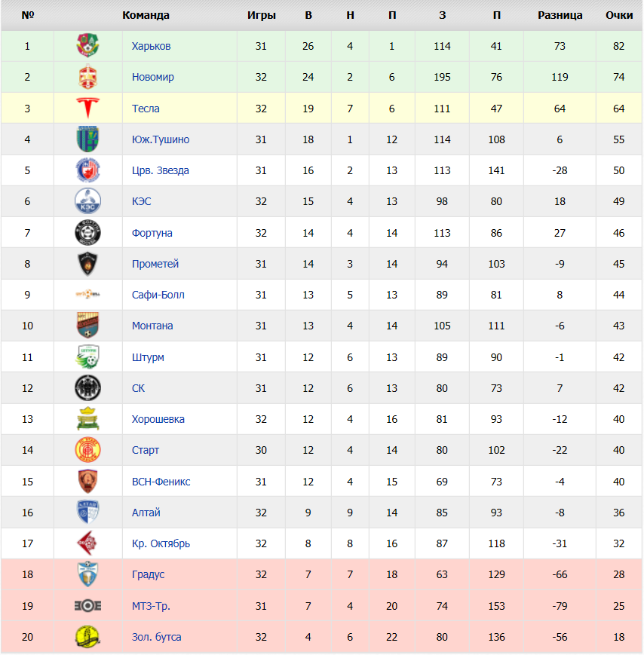
Task: Click the Очки column header
Action: click(619, 16)
